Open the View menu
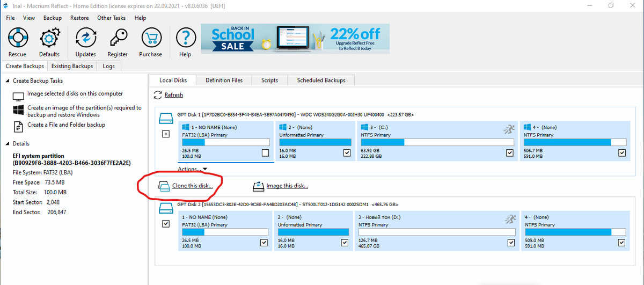The image size is (644, 285). click(29, 18)
